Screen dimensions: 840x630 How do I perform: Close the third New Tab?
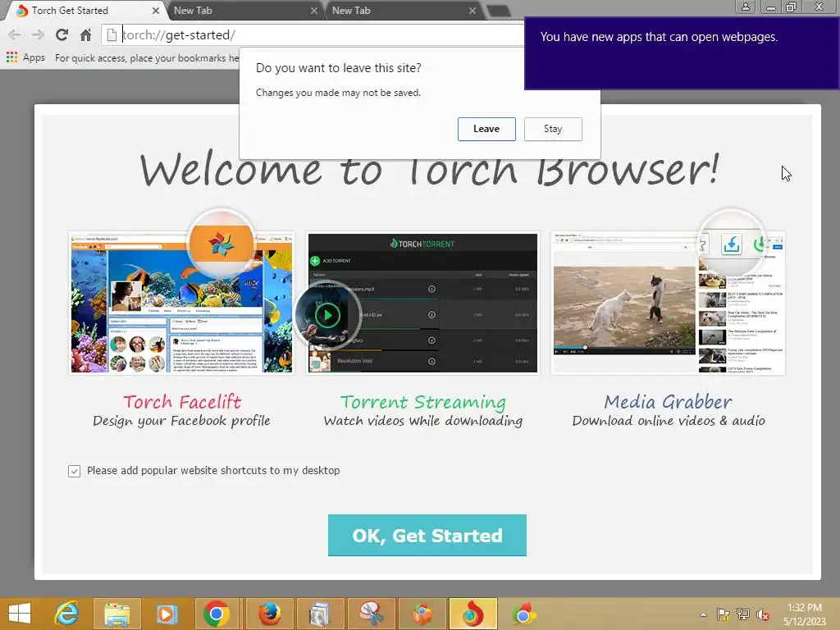472,10
